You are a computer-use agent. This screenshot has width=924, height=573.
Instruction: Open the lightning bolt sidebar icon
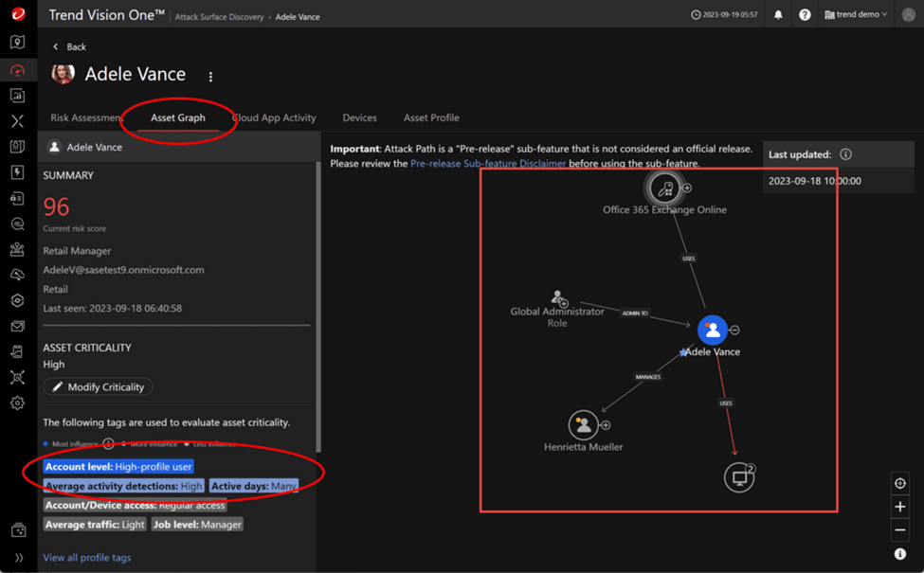point(18,172)
